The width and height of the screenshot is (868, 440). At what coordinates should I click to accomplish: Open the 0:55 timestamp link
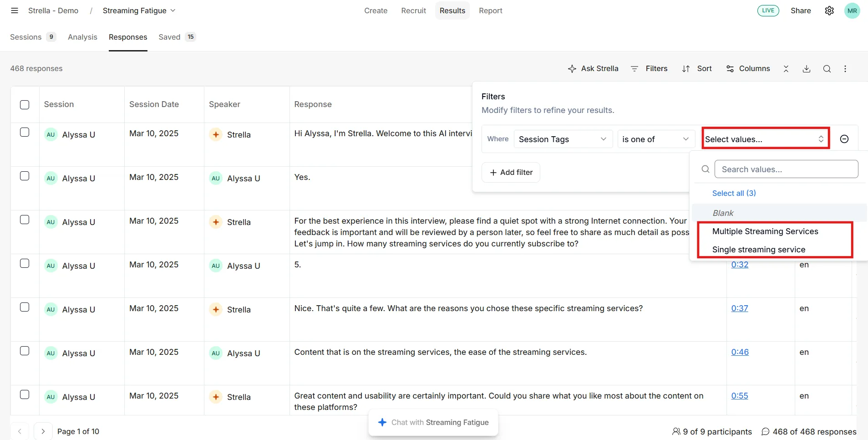[740, 396]
